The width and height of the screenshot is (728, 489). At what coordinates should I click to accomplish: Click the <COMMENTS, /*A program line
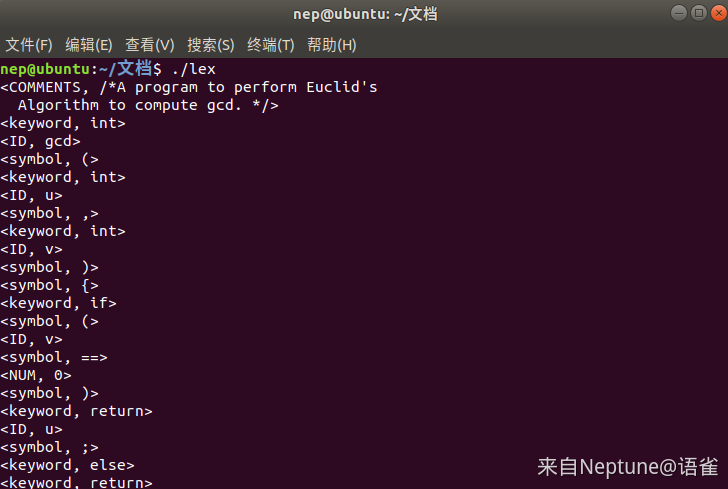pyautogui.click(x=189, y=87)
